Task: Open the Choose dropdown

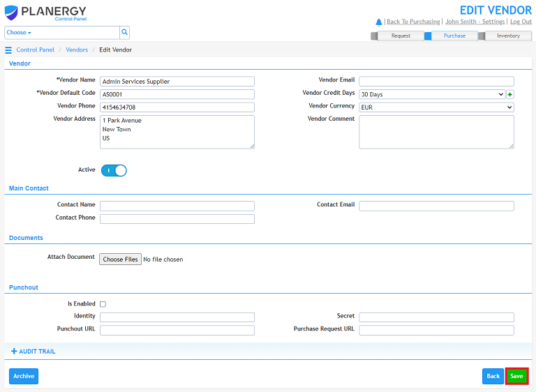Action: [x=19, y=33]
